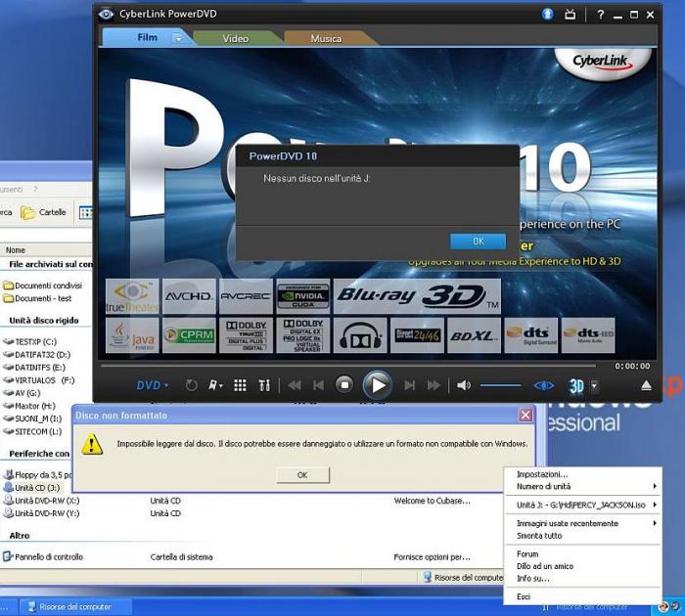The width and height of the screenshot is (685, 616).
Task: Click the repeat icon in playback bar
Action: coord(191,385)
